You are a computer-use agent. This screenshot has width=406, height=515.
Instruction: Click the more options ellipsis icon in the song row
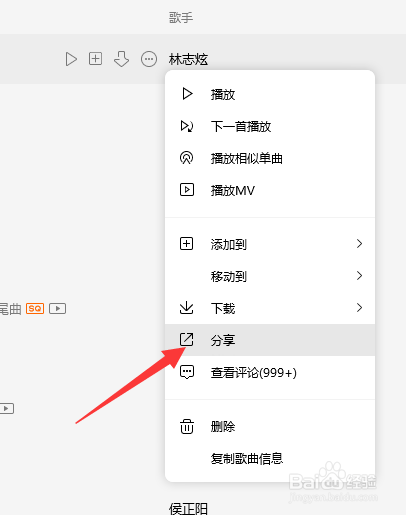149,59
